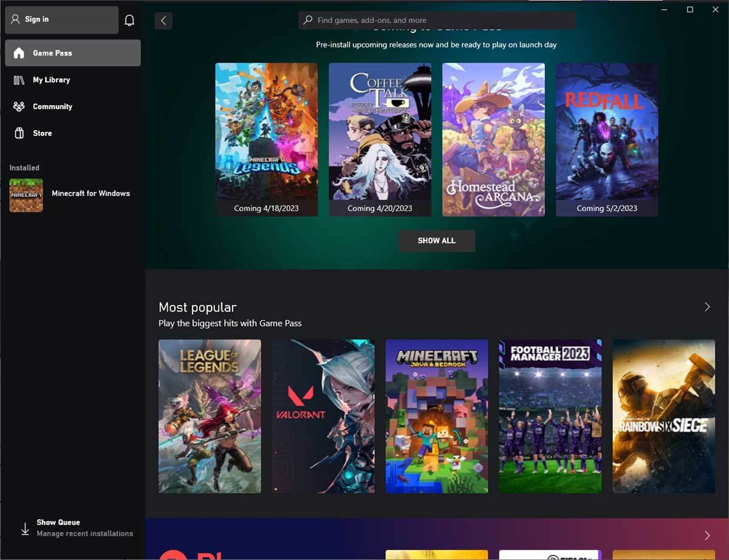Click the Community people icon
Image resolution: width=729 pixels, height=560 pixels.
[x=19, y=106]
